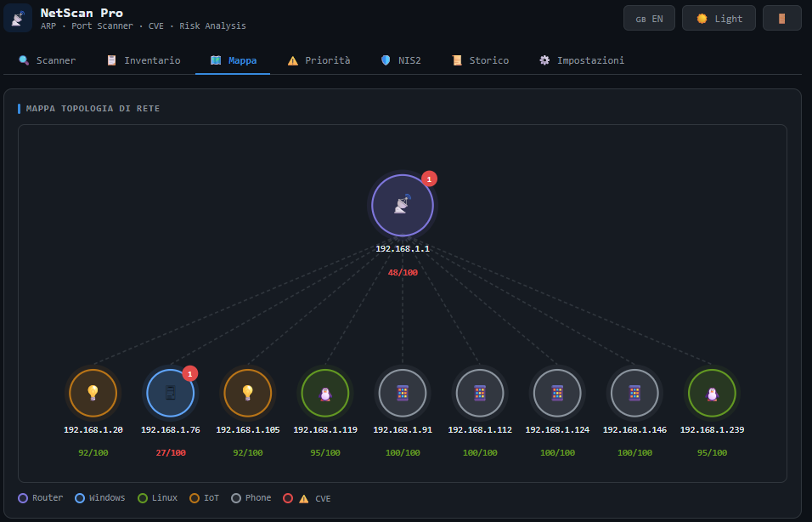Click the door logout button
Image resolution: width=812 pixels, height=522 pixels.
point(782,18)
